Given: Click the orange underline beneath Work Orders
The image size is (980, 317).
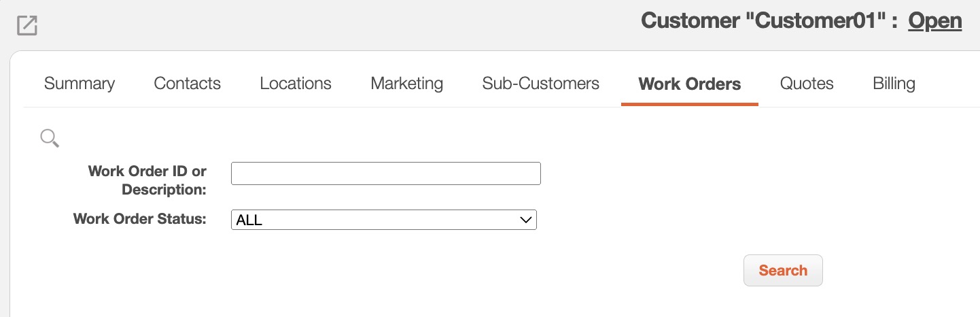Looking at the screenshot, I should pyautogui.click(x=689, y=104).
